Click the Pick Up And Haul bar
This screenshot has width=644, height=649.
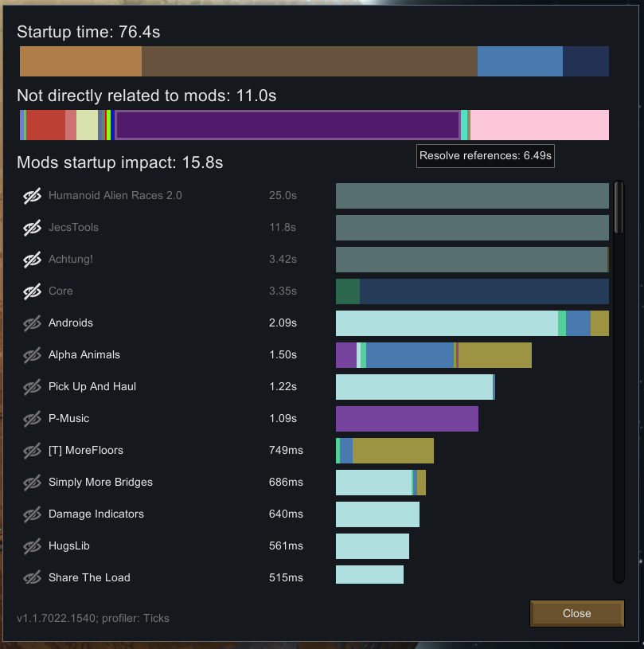(x=415, y=387)
